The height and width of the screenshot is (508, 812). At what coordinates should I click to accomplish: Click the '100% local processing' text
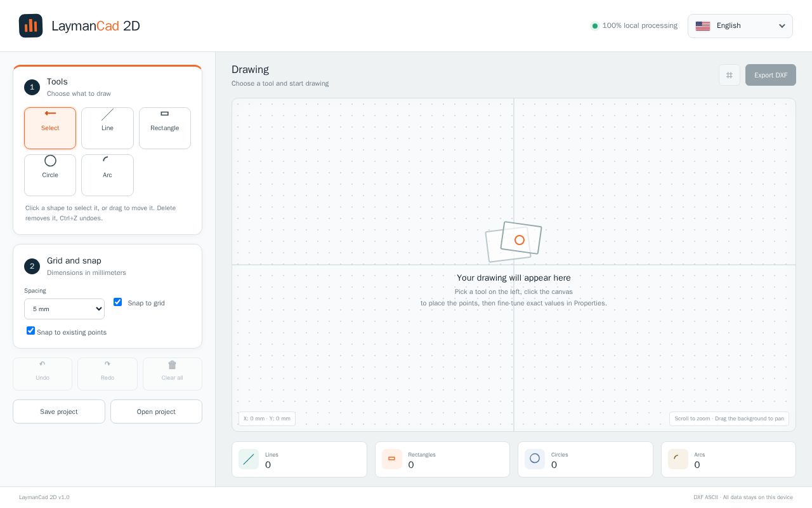coord(640,26)
